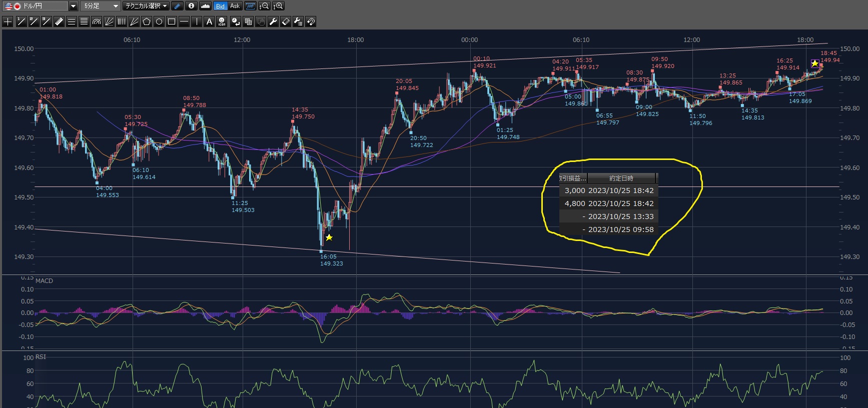Click the 取引損益 column header
Viewport: 868px width, 408px height.
(x=573, y=178)
